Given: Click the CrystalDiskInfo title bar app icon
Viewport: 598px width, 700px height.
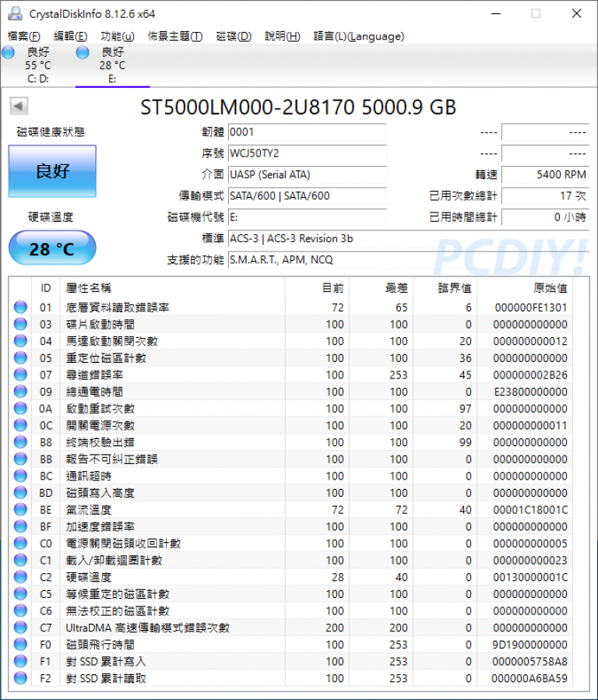Looking at the screenshot, I should click(x=15, y=14).
